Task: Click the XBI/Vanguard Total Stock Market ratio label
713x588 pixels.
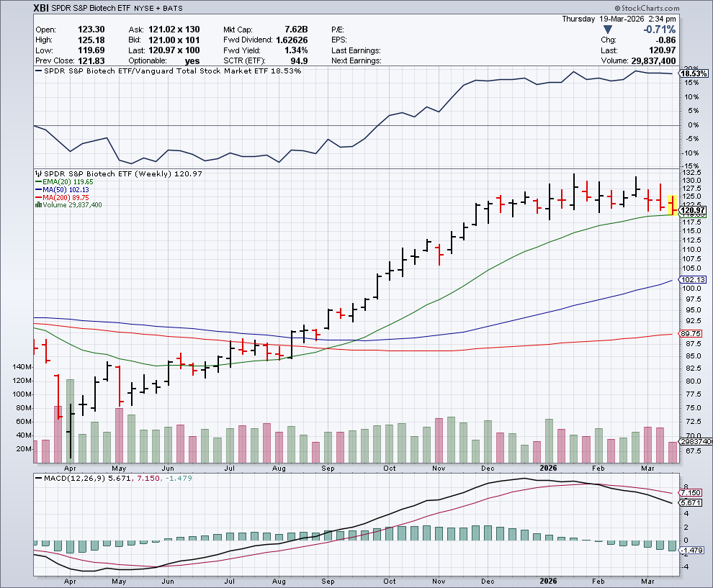Action: coord(169,71)
